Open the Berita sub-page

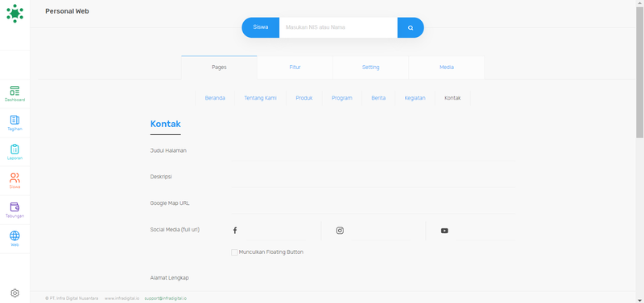[378, 98]
